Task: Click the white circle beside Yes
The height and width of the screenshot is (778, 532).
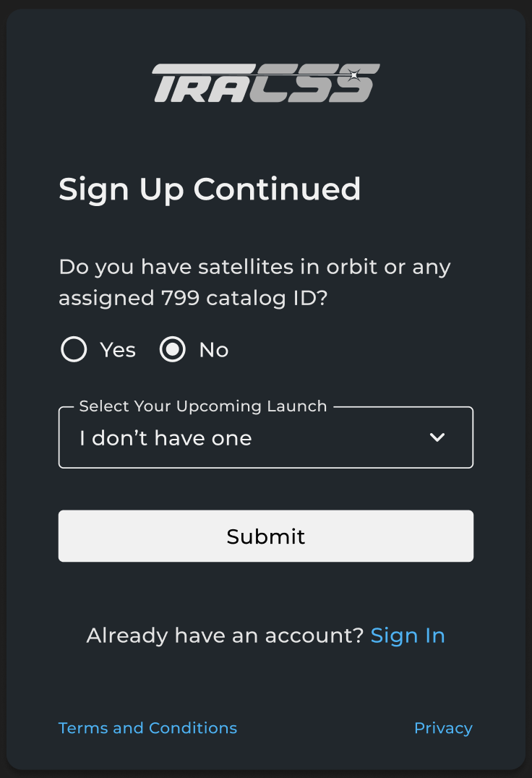Action: 74,350
